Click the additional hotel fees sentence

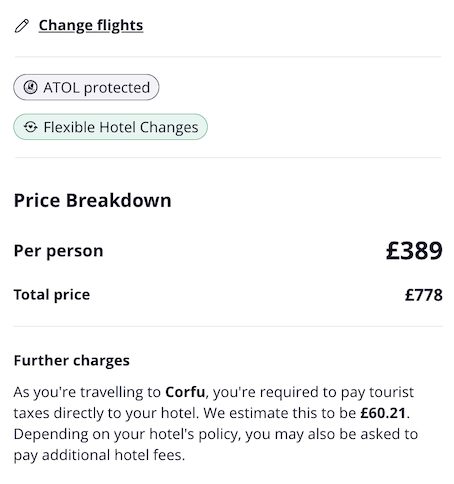click(216, 445)
